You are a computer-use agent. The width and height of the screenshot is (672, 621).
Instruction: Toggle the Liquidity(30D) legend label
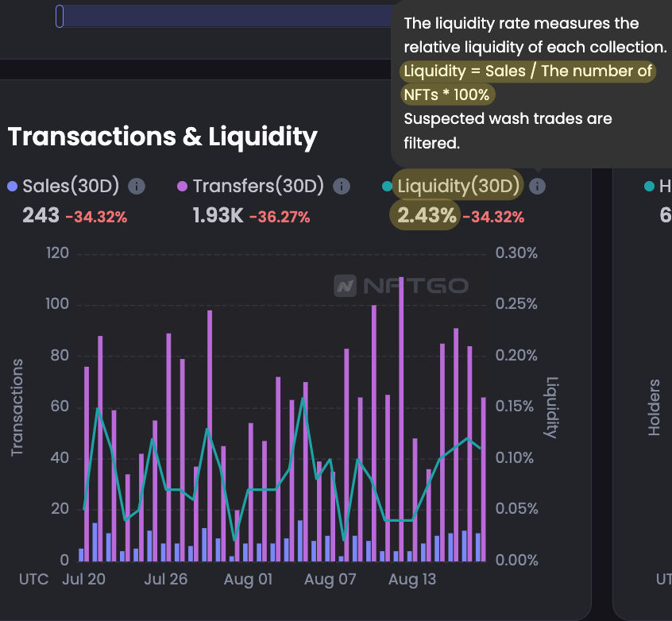coord(458,187)
